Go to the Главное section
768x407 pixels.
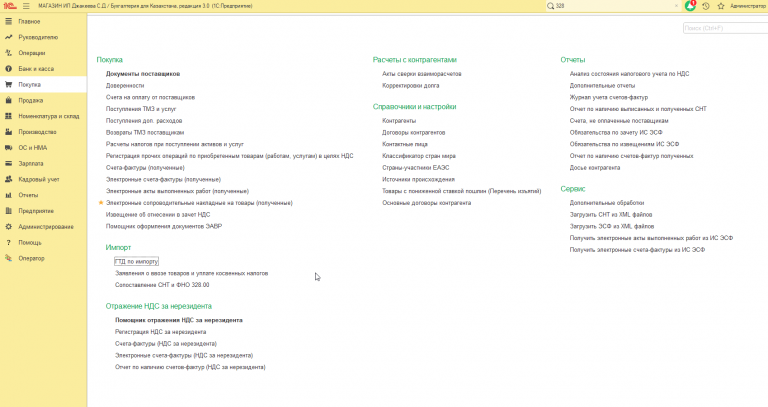click(29, 22)
